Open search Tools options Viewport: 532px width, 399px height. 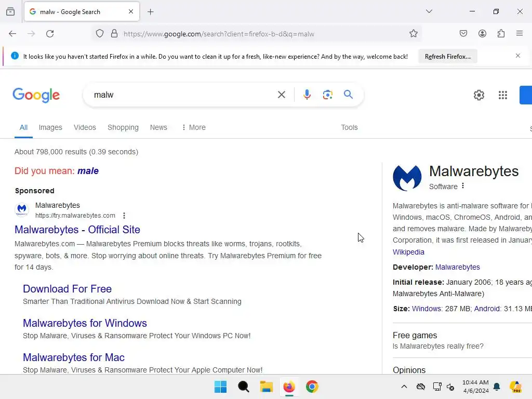tap(349, 128)
